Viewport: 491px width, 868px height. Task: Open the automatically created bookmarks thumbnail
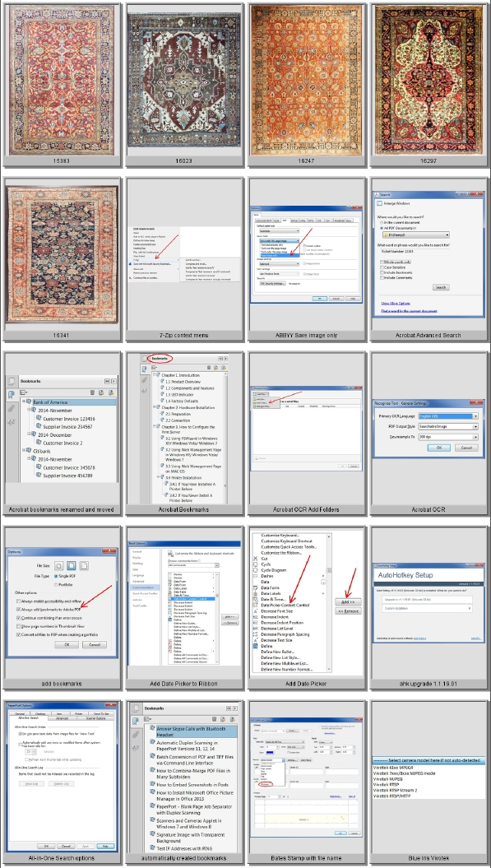[183, 777]
